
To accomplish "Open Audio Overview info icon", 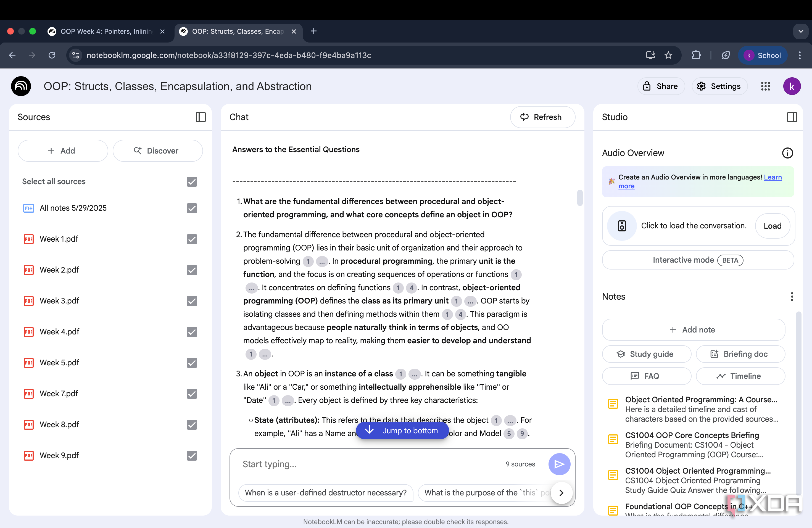I will pyautogui.click(x=787, y=153).
